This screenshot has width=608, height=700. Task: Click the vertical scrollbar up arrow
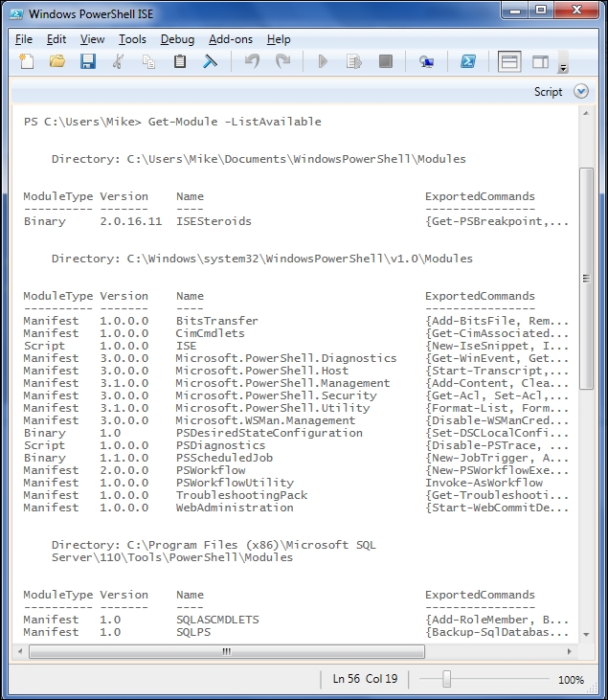(x=586, y=113)
